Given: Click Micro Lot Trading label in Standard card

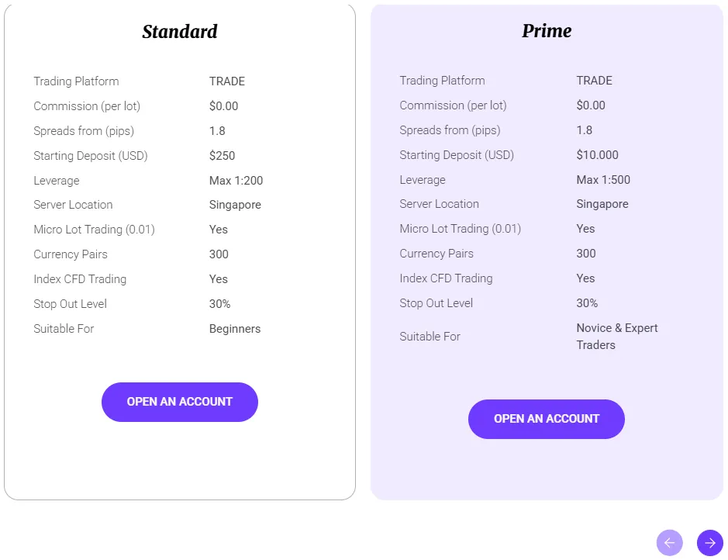Looking at the screenshot, I should coord(94,230).
